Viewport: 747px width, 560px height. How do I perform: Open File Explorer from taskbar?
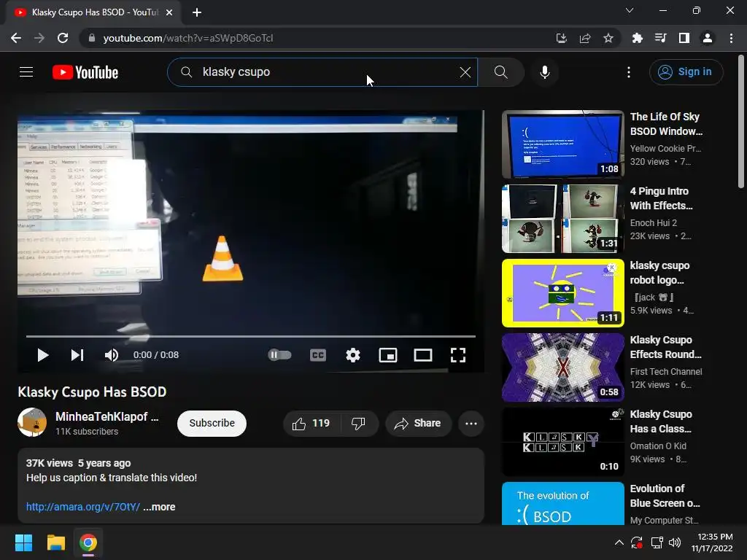pos(55,542)
